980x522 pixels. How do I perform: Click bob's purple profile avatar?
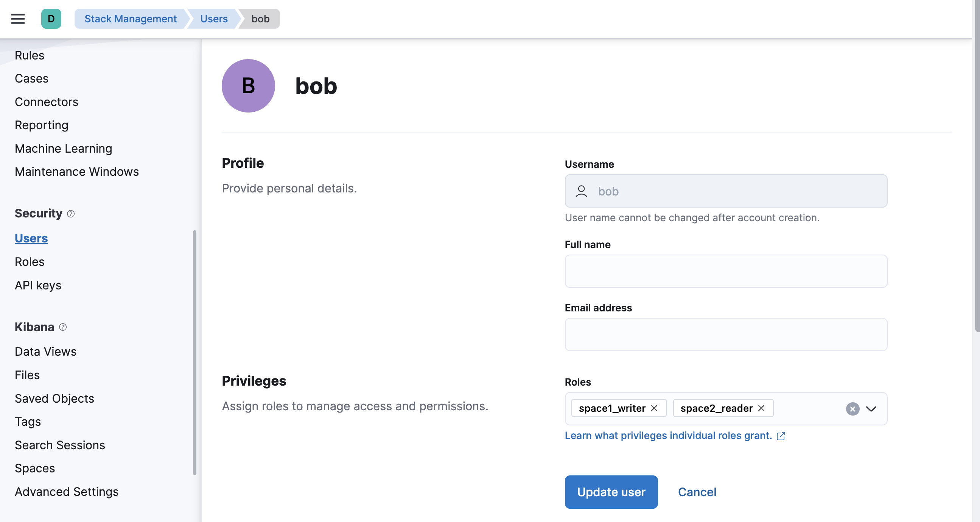[248, 86]
